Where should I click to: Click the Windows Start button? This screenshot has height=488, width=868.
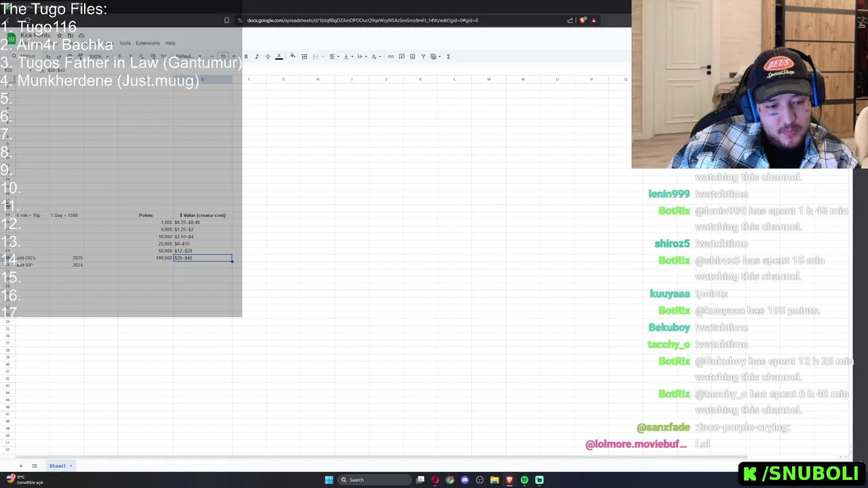pyautogui.click(x=329, y=480)
